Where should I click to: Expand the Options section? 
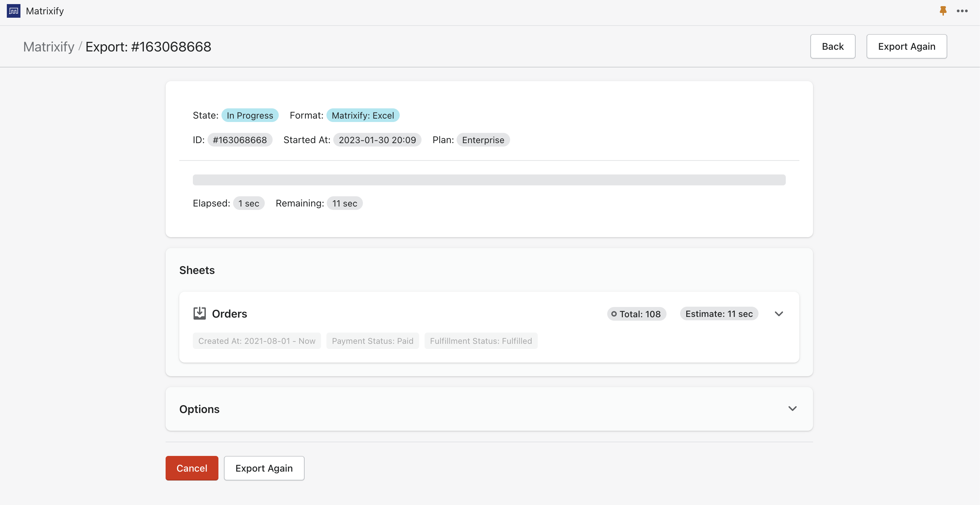pos(793,408)
